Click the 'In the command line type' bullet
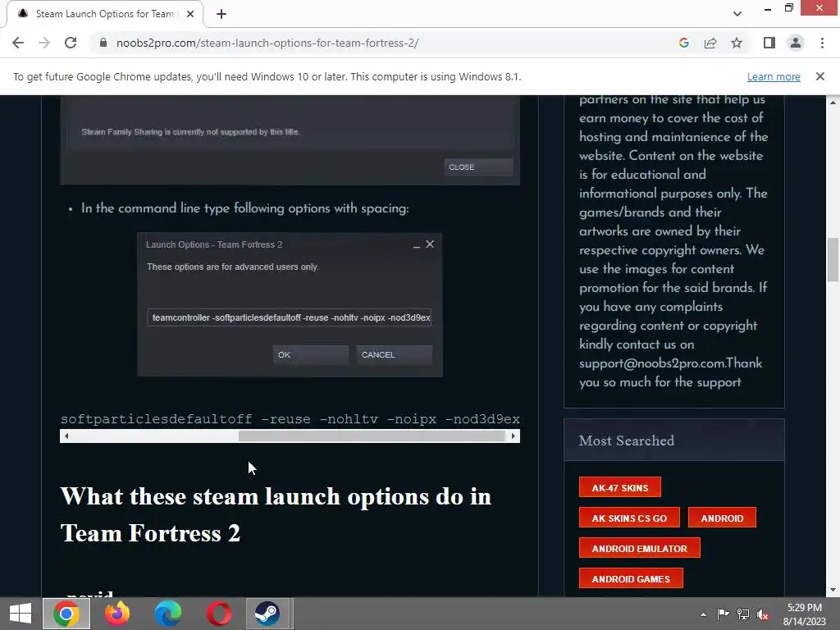Viewport: 840px width, 630px height. [244, 208]
